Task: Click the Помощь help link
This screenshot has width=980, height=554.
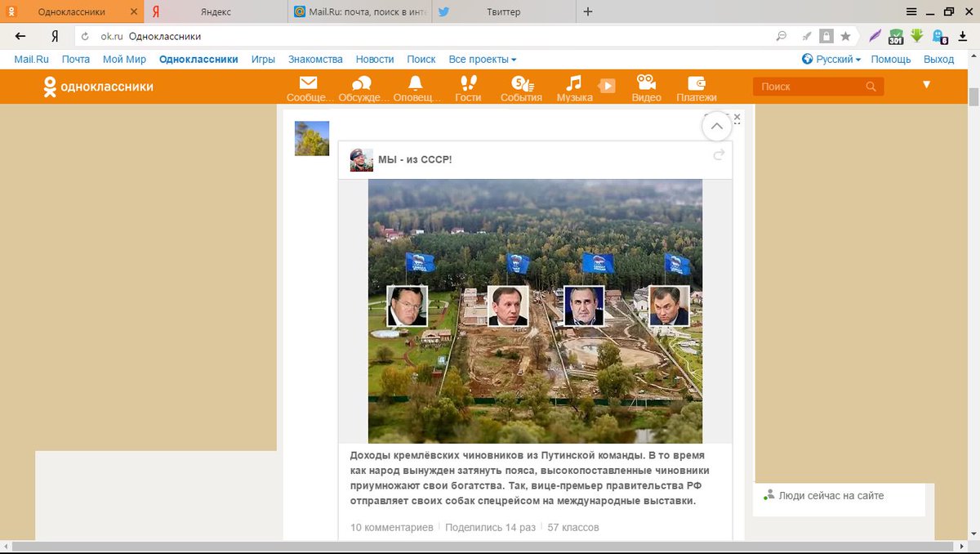Action: 891,59
